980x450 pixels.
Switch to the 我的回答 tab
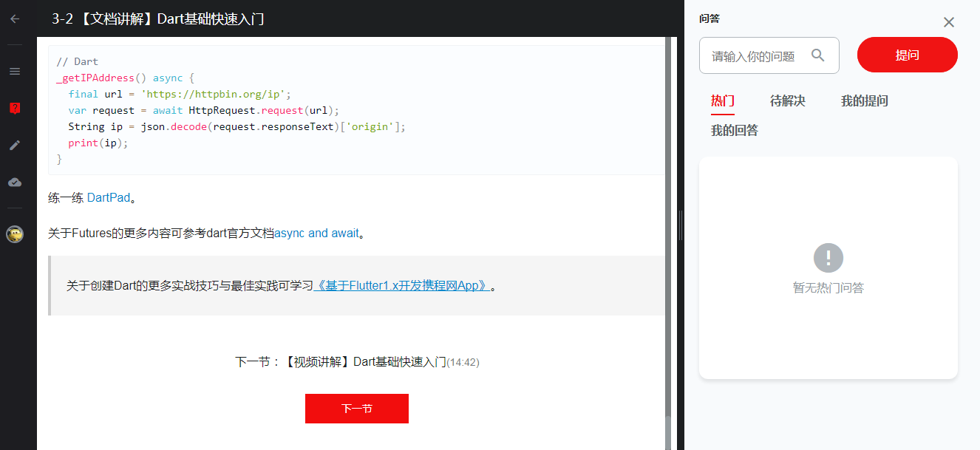click(x=735, y=131)
